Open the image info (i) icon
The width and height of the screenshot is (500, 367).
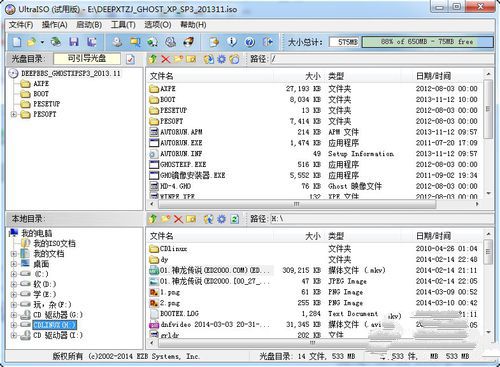tap(232, 42)
